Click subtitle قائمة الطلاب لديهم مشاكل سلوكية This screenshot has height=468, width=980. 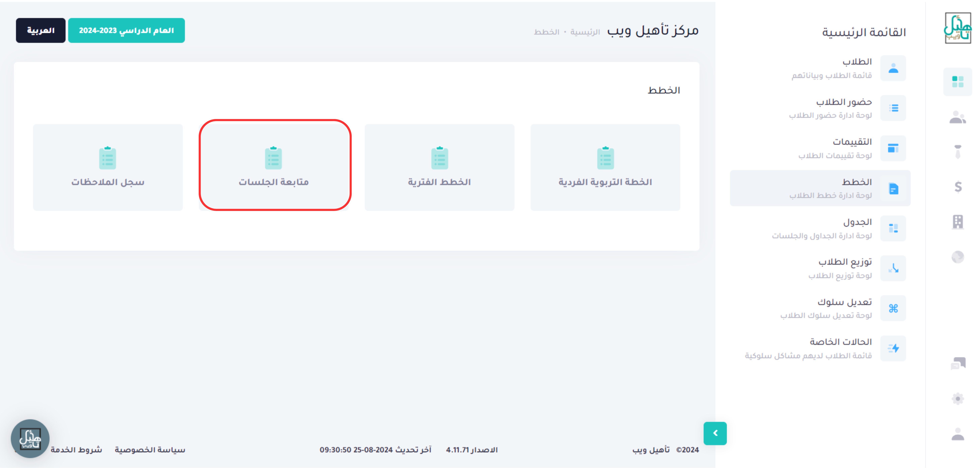click(808, 356)
